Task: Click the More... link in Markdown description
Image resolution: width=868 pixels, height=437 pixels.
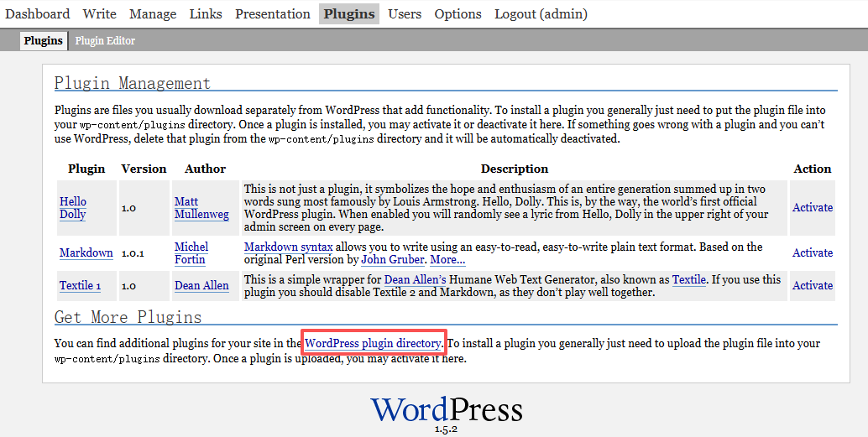Action: 447,259
